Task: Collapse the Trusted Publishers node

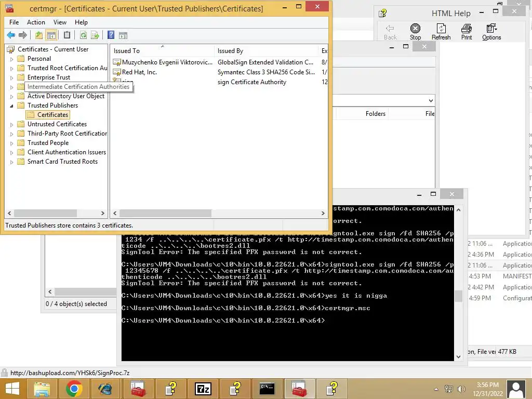Action: click(x=11, y=106)
